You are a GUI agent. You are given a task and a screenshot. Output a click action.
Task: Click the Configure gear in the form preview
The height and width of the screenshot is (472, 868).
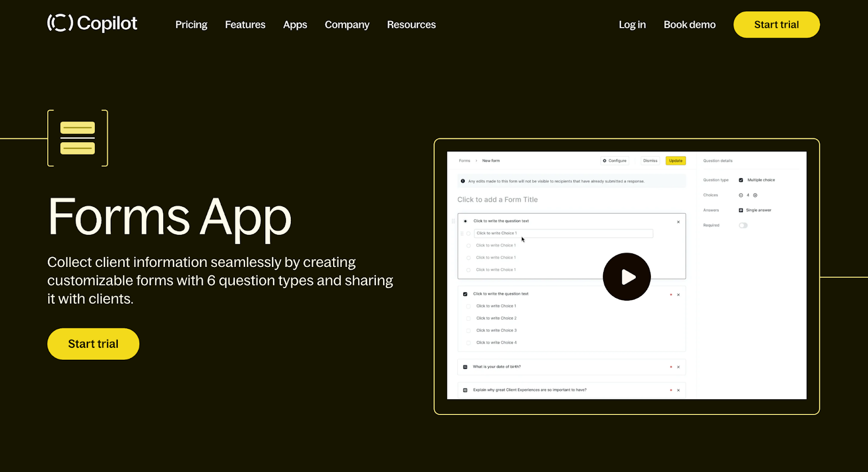coord(604,161)
